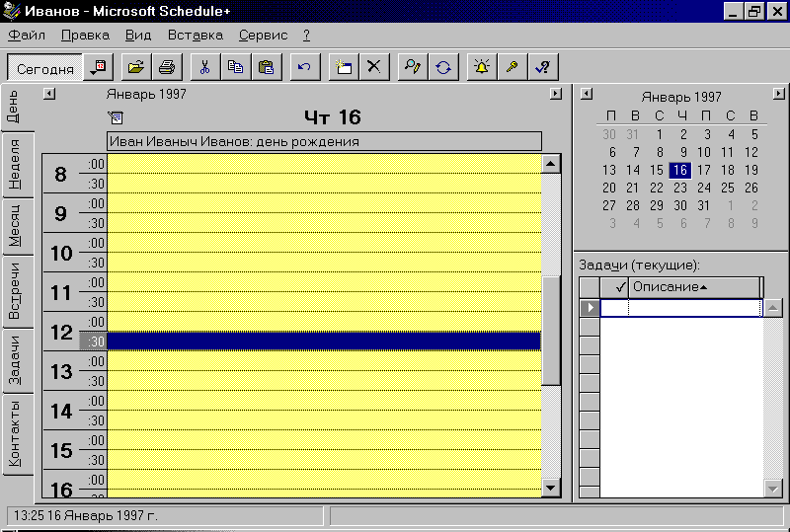The width and height of the screenshot is (790, 532).
Task: Select date 17 in mini calendar
Action: pos(704,171)
